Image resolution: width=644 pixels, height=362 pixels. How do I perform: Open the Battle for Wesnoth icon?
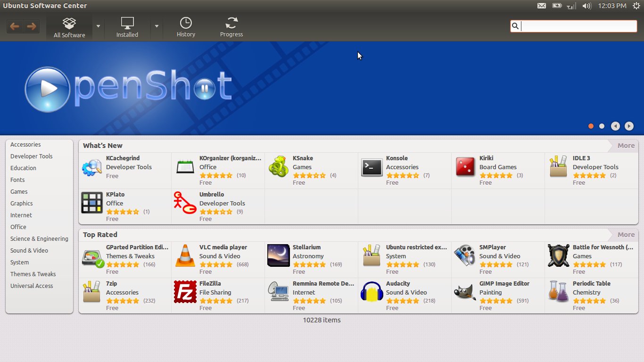click(559, 256)
